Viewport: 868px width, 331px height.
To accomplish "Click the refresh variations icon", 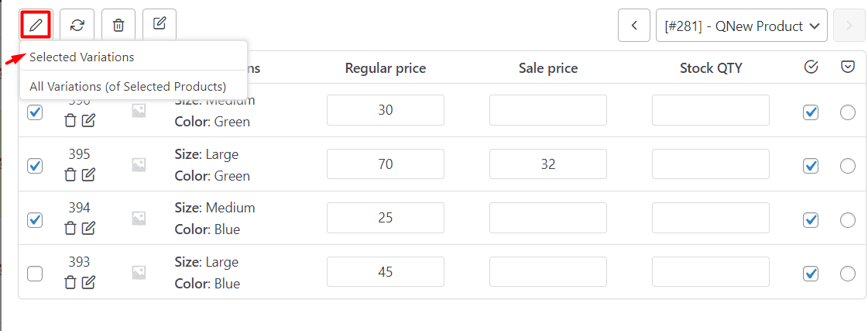I will click(x=77, y=25).
